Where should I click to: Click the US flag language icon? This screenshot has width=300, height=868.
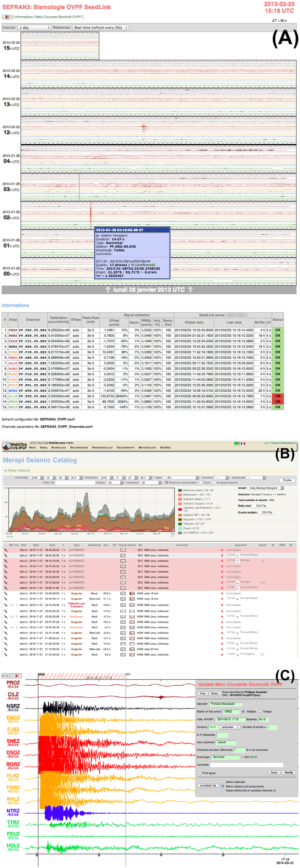pyautogui.click(x=237, y=443)
